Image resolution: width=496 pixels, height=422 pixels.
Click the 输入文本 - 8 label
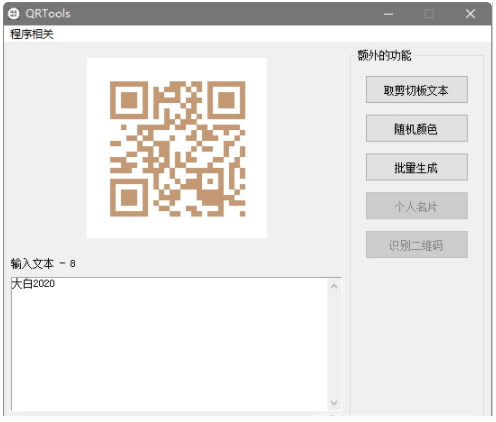[x=43, y=264]
